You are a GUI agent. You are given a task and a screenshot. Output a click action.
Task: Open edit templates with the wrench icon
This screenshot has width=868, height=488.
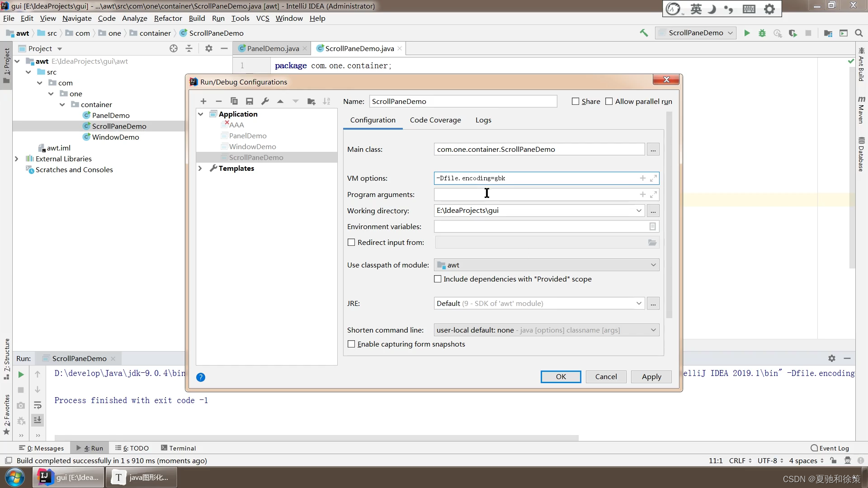(x=265, y=101)
